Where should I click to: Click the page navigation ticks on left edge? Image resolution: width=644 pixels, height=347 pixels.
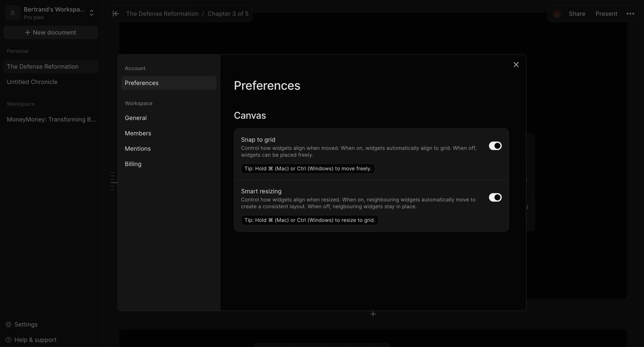click(113, 181)
